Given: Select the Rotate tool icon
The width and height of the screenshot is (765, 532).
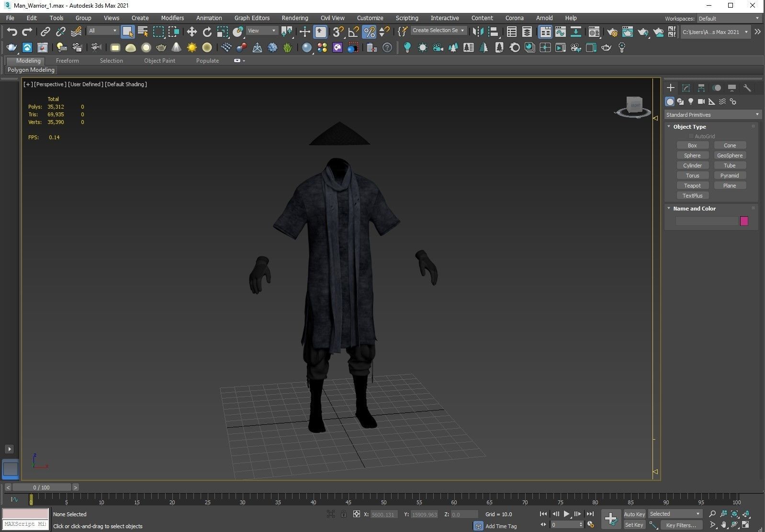Looking at the screenshot, I should click(207, 32).
